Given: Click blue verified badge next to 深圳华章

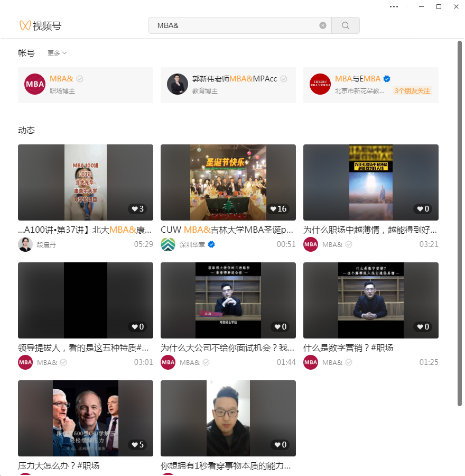Looking at the screenshot, I should 211,244.
